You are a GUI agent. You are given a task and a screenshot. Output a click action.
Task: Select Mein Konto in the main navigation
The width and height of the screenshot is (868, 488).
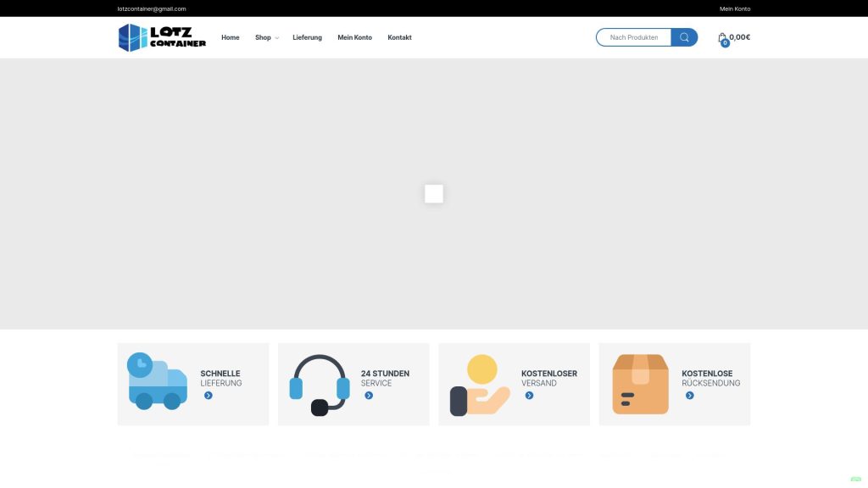coord(354,37)
